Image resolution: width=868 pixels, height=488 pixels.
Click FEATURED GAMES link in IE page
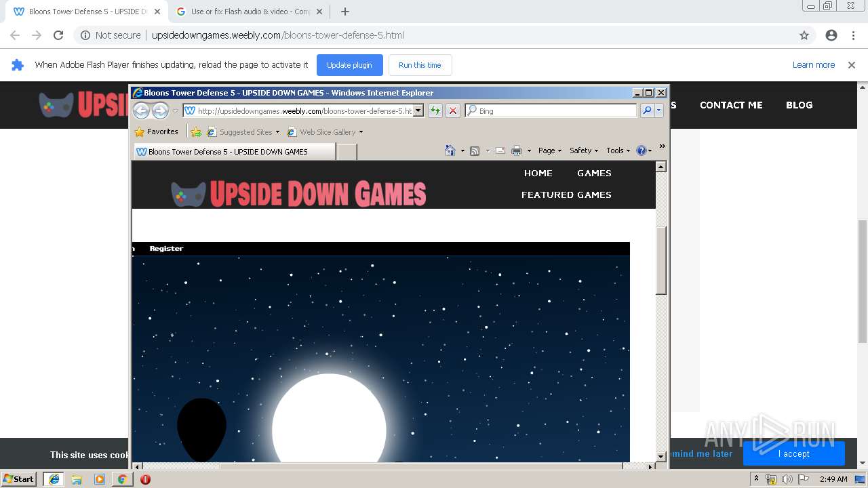click(x=566, y=195)
